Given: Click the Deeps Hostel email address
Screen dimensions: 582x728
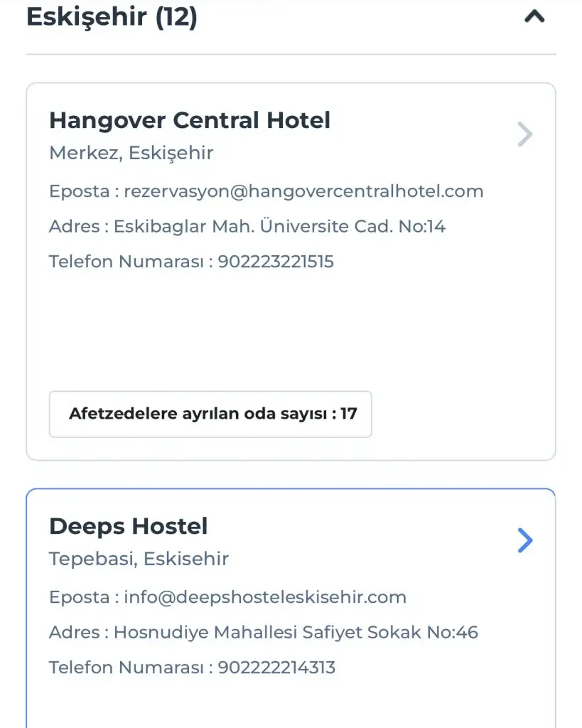Looking at the screenshot, I should coord(265,597).
